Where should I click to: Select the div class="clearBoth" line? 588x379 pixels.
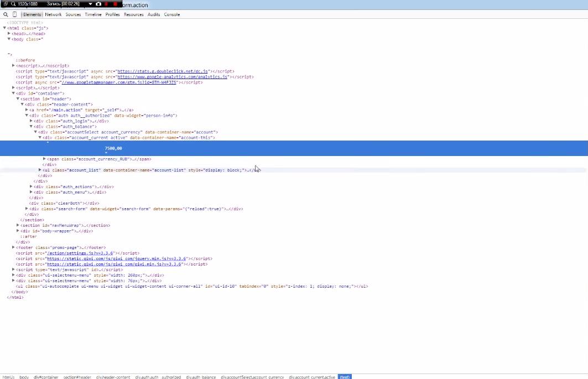(64, 204)
